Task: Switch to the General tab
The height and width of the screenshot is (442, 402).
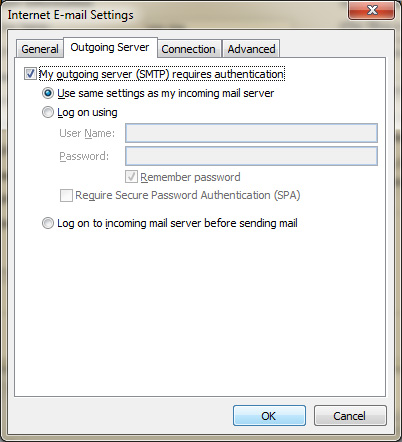Action: click(40, 49)
